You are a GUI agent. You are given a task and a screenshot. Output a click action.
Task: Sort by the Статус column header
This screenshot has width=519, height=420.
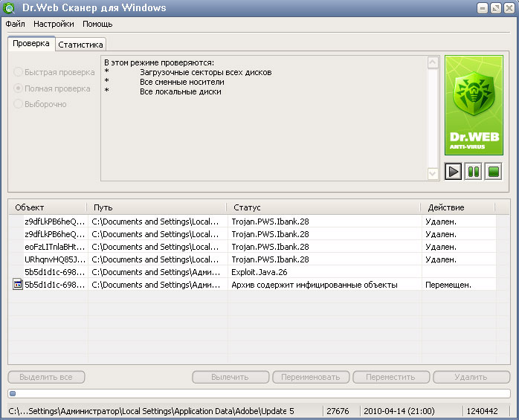(x=323, y=207)
